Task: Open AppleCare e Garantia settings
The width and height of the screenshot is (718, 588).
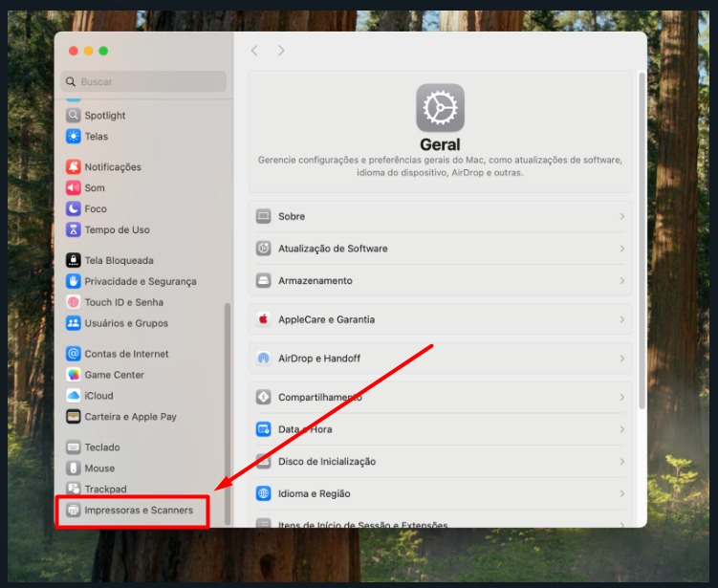Action: click(x=440, y=319)
